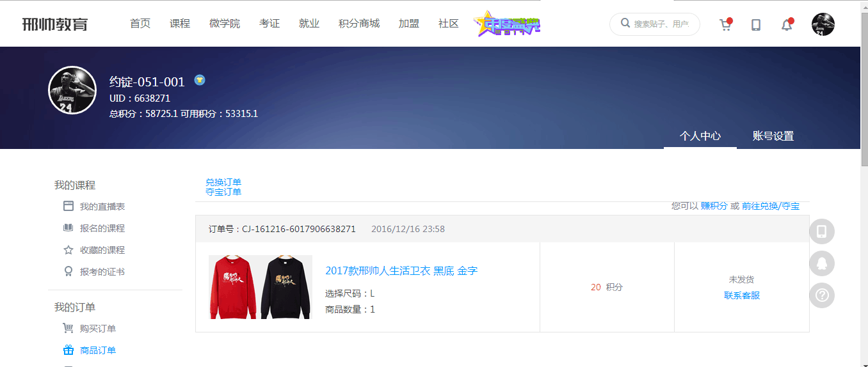
Task: Click the search posts input field
Action: 661,24
